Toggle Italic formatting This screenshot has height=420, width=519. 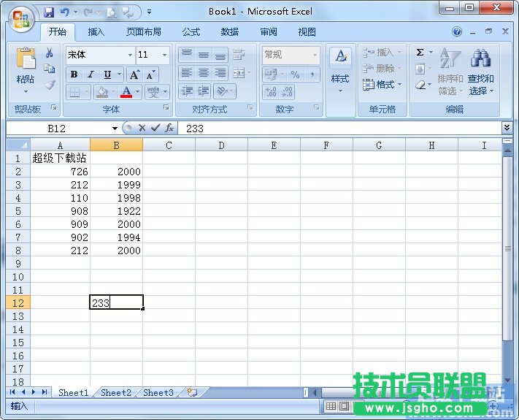coord(91,75)
